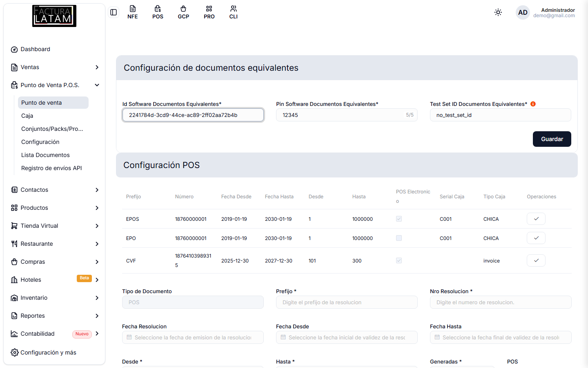The height and width of the screenshot is (368, 588).
Task: Click the Prefijo input field
Action: point(347,302)
